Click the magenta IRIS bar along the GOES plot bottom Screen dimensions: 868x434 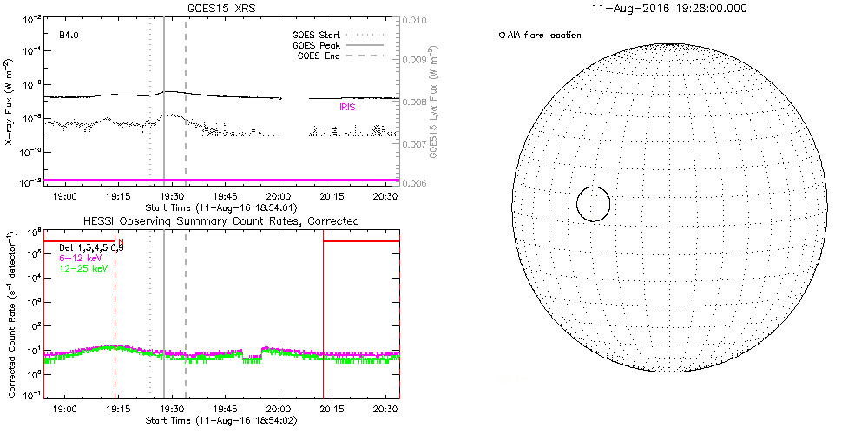[x=222, y=180]
